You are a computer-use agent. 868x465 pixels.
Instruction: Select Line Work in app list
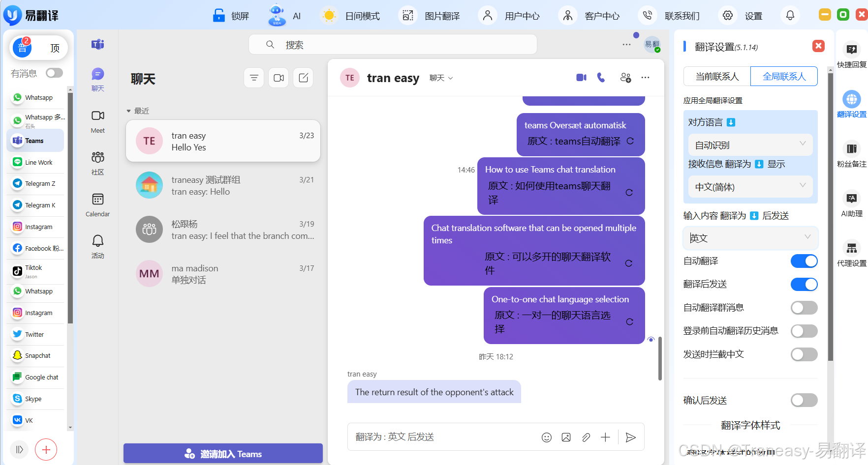click(36, 162)
